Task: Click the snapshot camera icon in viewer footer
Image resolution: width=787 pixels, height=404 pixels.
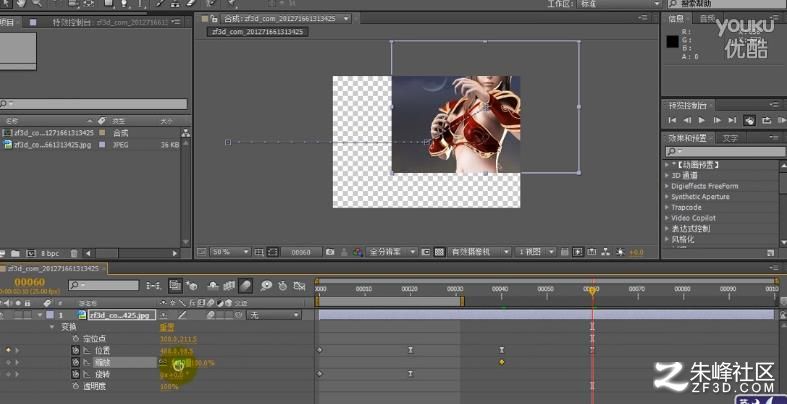Action: 329,252
